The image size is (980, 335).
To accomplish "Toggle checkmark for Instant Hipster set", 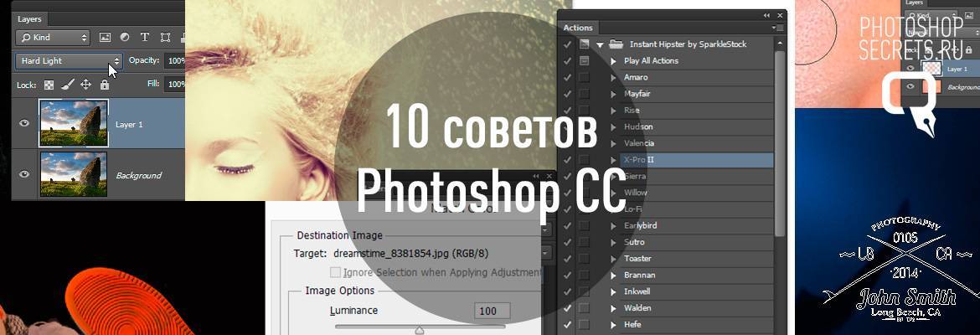I will coord(568,44).
